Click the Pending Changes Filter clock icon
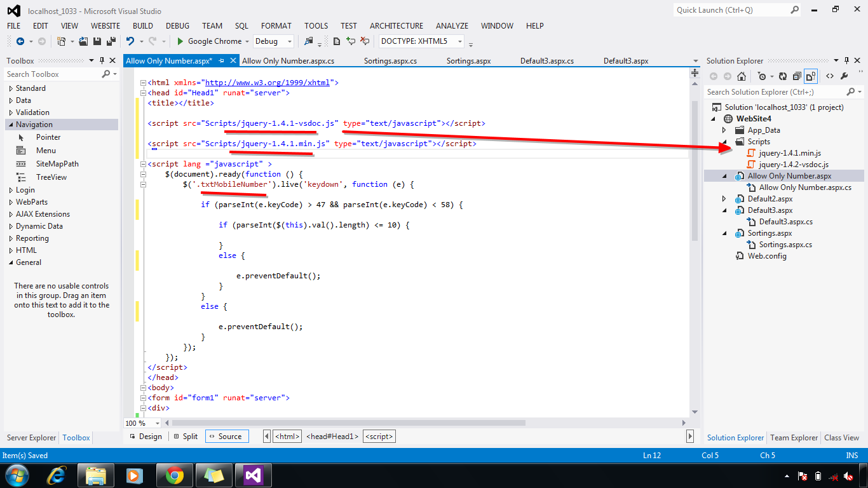 (762, 76)
